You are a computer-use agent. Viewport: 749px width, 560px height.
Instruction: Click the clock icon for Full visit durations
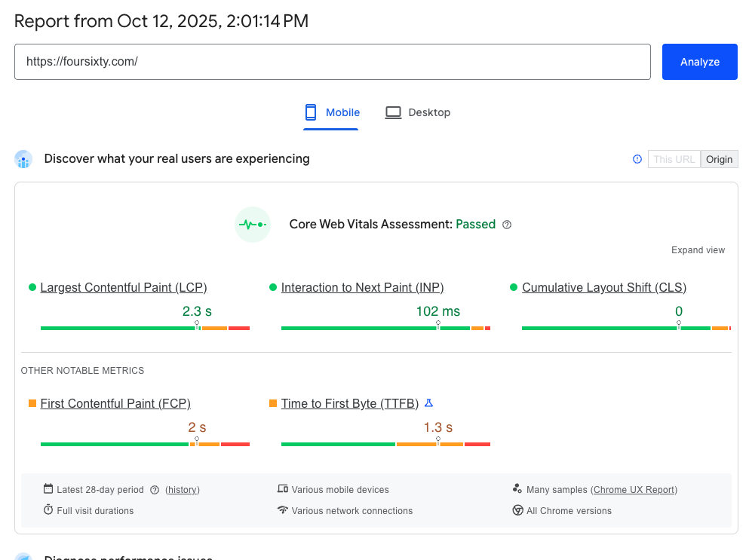click(48, 510)
